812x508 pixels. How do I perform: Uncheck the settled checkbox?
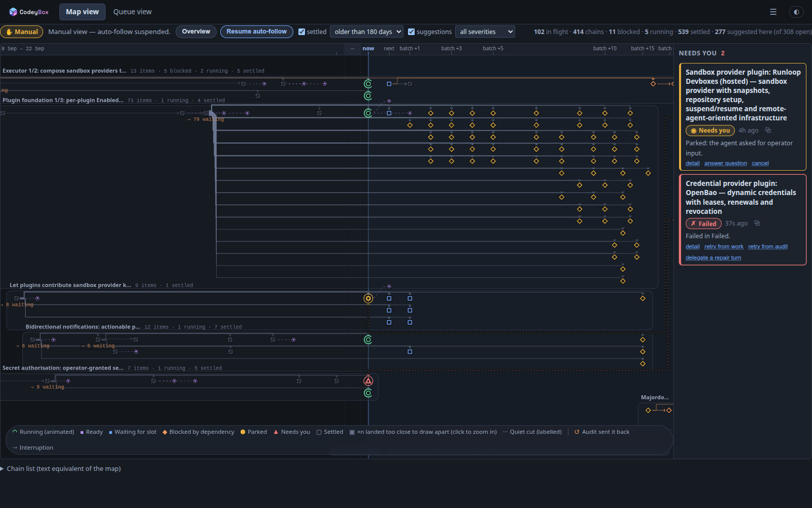pos(302,31)
